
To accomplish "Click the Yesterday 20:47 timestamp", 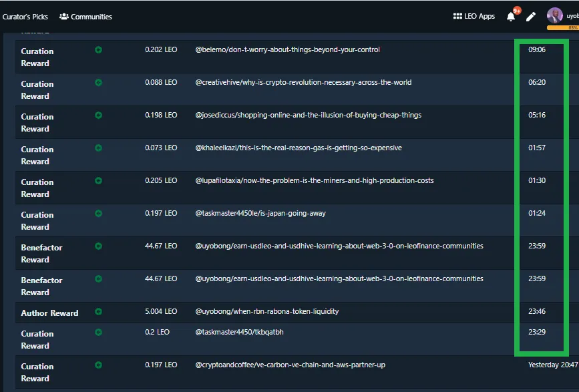I will pos(553,365).
